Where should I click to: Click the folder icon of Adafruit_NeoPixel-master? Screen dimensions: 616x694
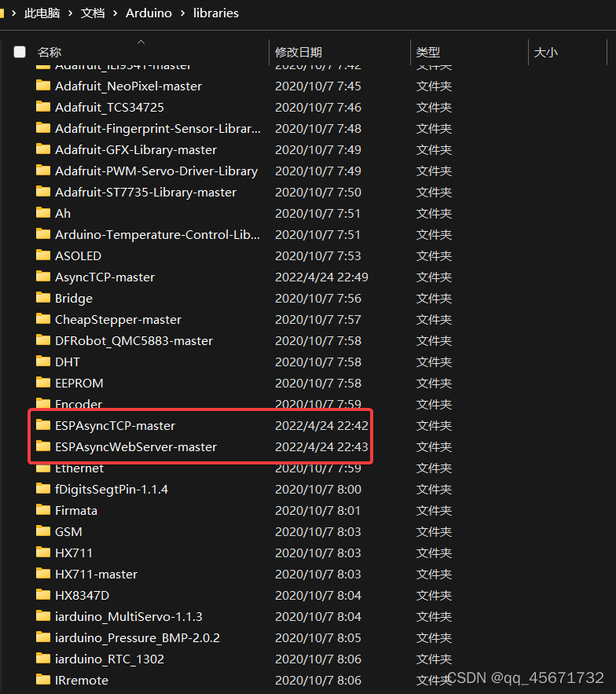[43, 86]
